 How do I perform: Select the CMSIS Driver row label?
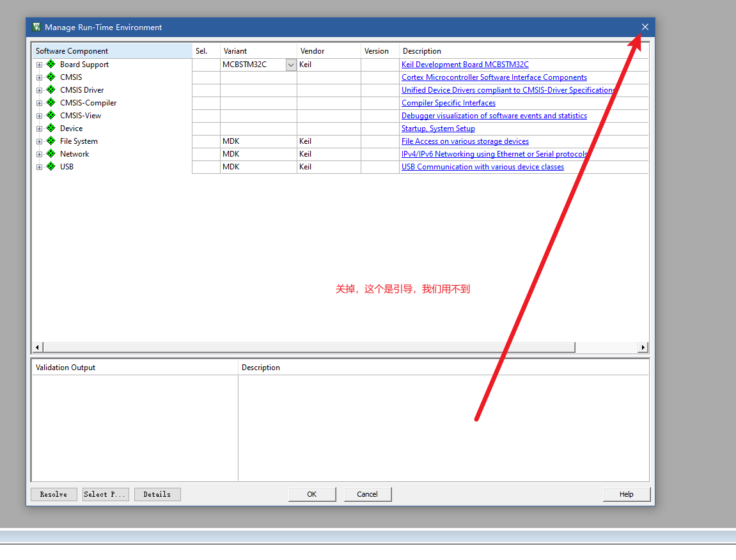click(x=82, y=90)
